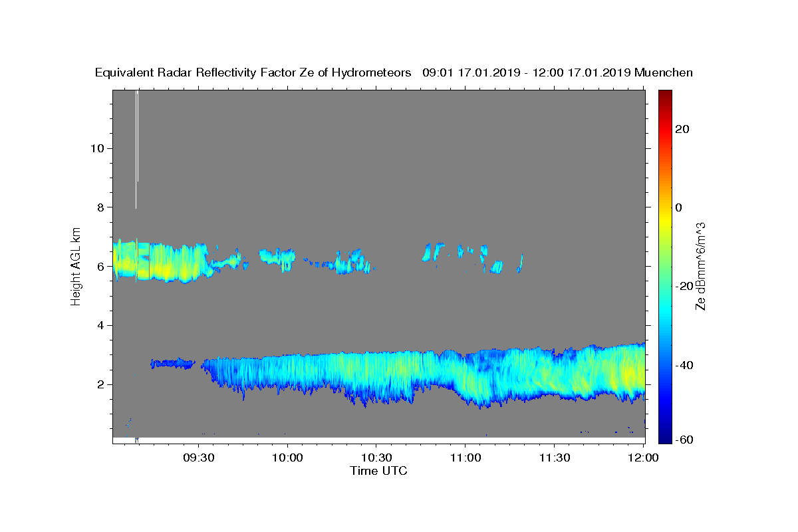Click the colorbar value 20

pos(682,129)
